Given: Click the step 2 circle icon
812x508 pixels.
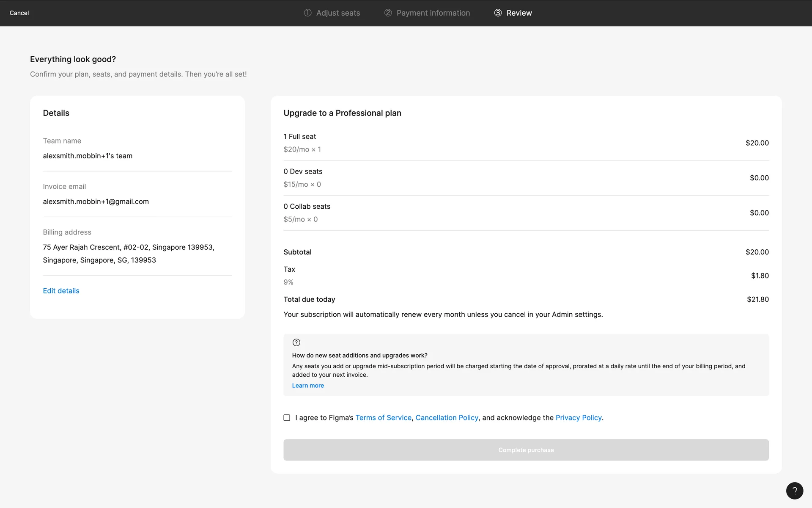Looking at the screenshot, I should pyautogui.click(x=388, y=13).
